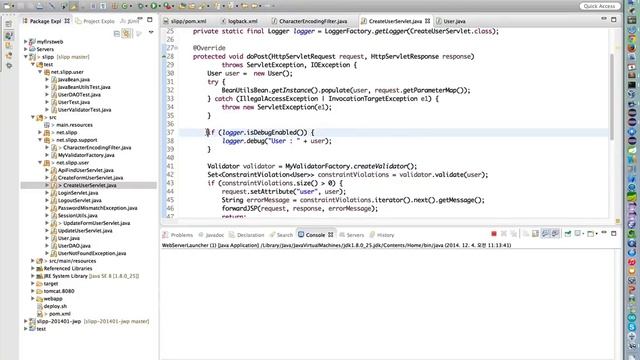Click the overview ruler warning marker
Screen dimensions: 640x360
[618, 221]
